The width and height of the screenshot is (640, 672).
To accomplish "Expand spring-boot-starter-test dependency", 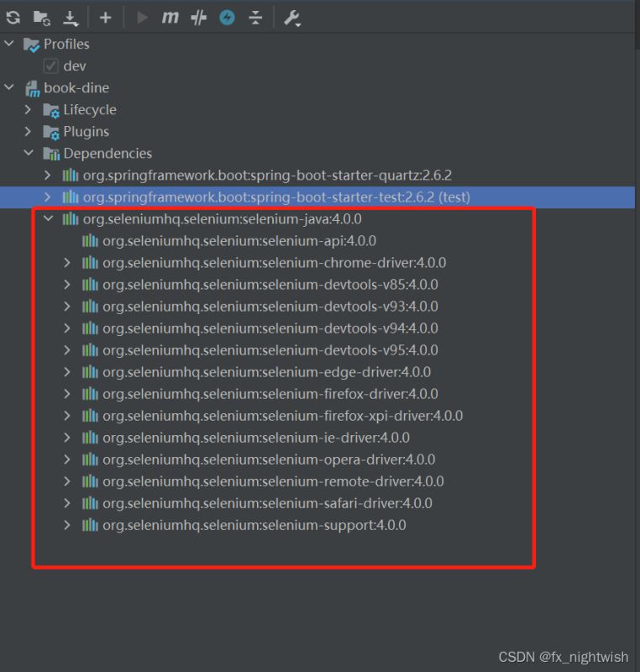I will coord(48,197).
